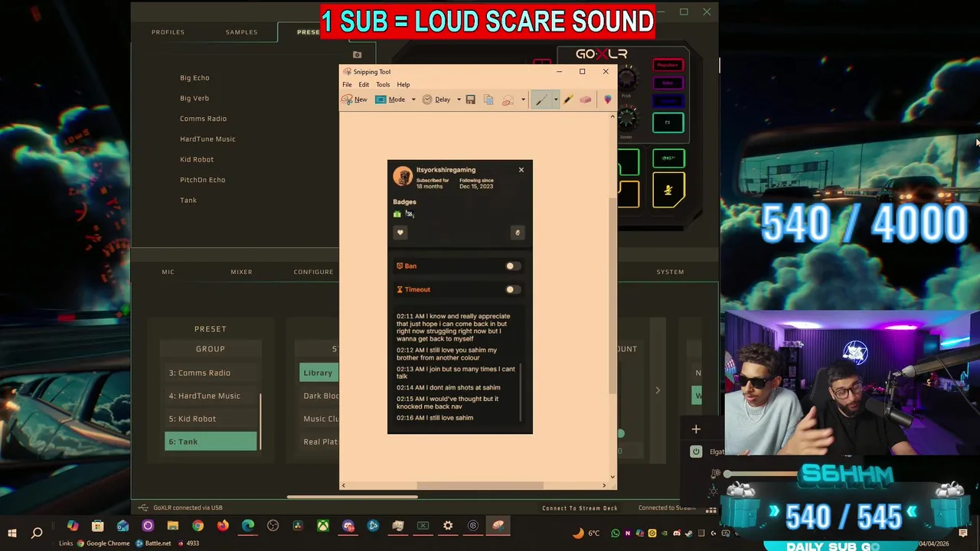Click the Elgato power button icon

[x=696, y=452]
